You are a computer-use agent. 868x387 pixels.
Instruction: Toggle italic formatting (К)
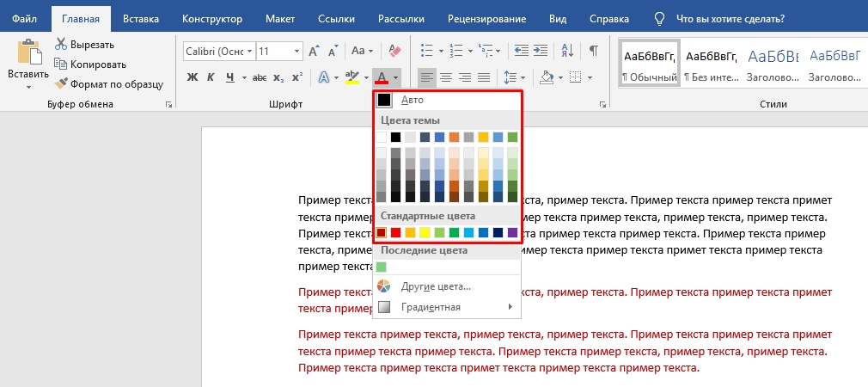211,78
